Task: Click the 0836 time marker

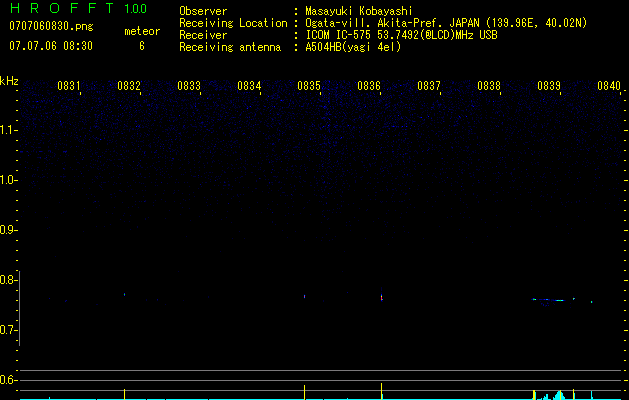Action: (369, 86)
